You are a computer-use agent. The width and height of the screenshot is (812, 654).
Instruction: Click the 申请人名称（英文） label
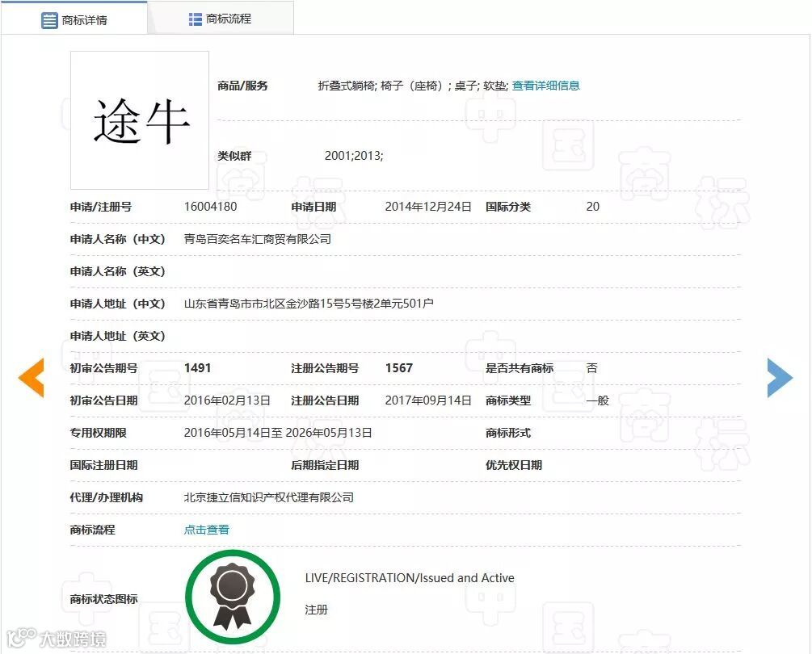click(x=117, y=271)
